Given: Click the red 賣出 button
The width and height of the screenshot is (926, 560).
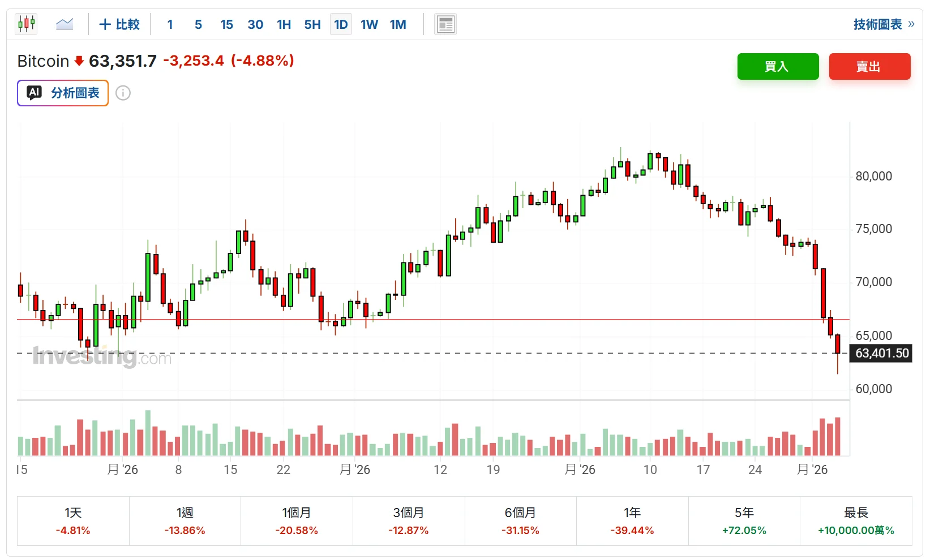Looking at the screenshot, I should 869,66.
